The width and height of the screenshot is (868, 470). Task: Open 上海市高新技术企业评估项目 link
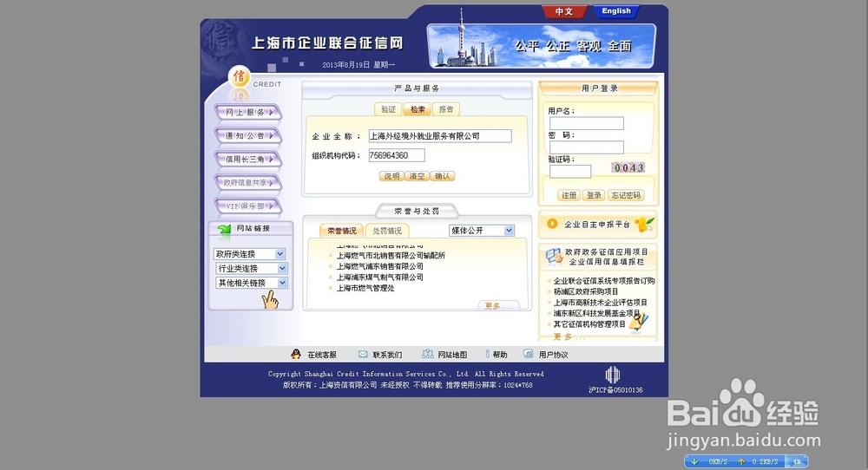coord(600,303)
